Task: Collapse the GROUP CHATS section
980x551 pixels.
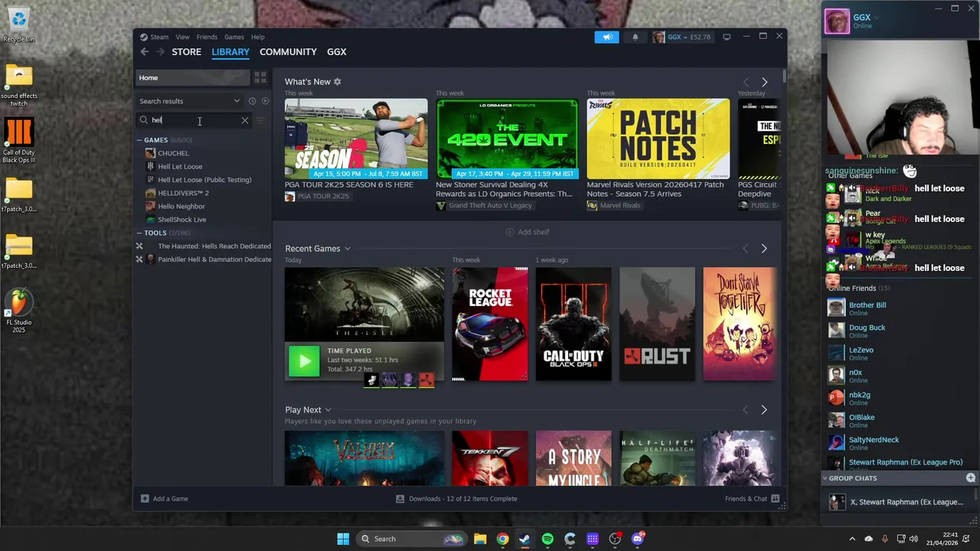Action: 825,478
